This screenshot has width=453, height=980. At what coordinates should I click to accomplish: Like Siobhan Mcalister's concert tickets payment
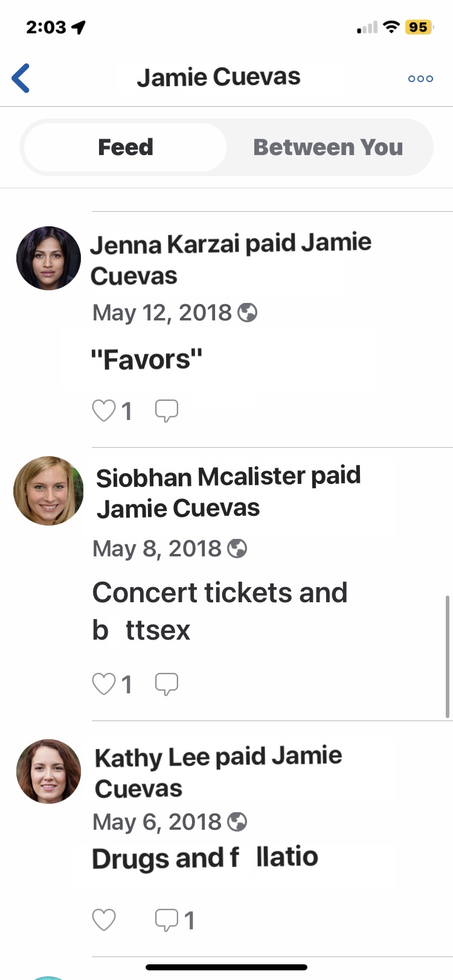point(103,684)
